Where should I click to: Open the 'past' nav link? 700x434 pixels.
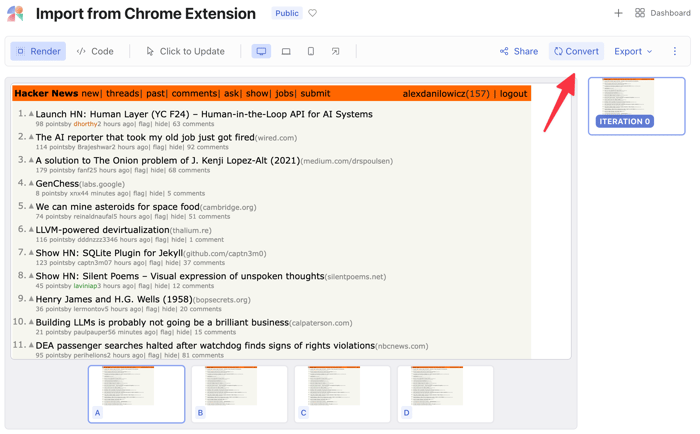[155, 94]
